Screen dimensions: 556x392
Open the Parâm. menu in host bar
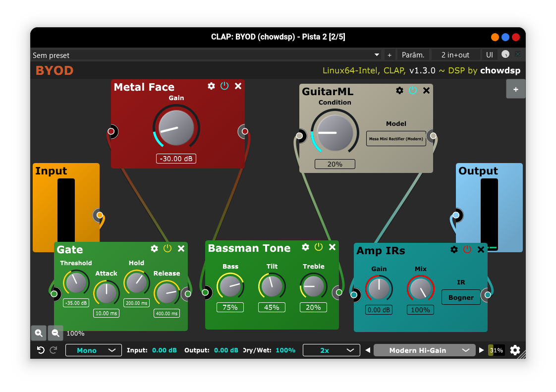pyautogui.click(x=413, y=55)
